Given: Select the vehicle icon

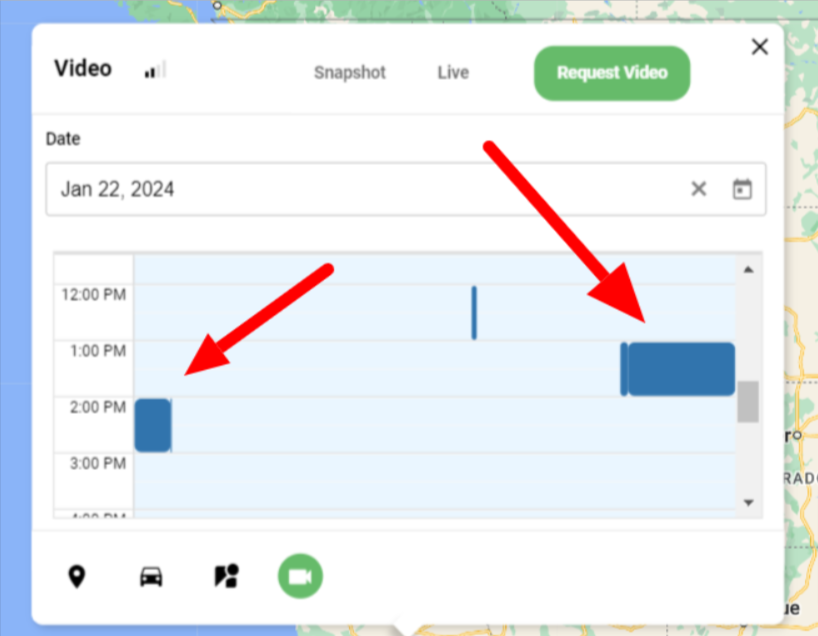Looking at the screenshot, I should [151, 575].
